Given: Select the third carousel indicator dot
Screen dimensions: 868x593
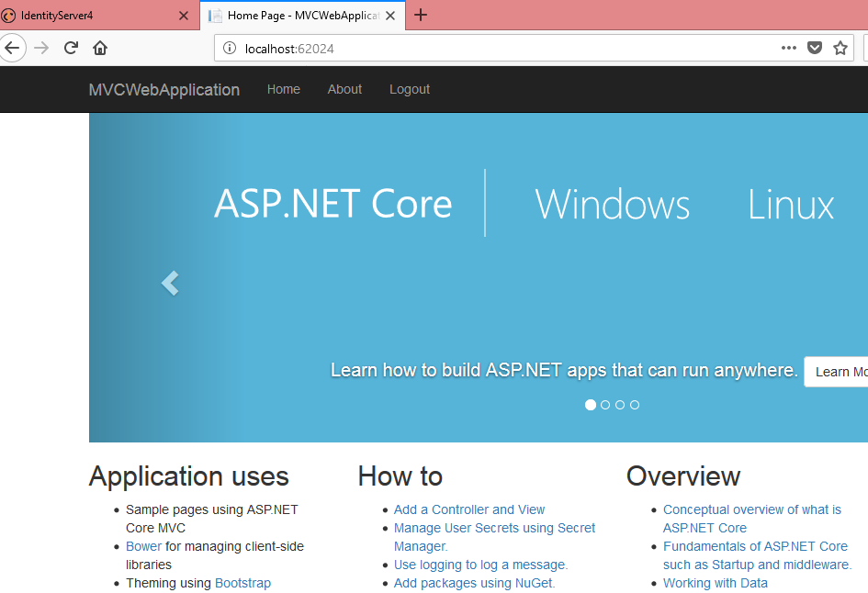Looking at the screenshot, I should [620, 405].
